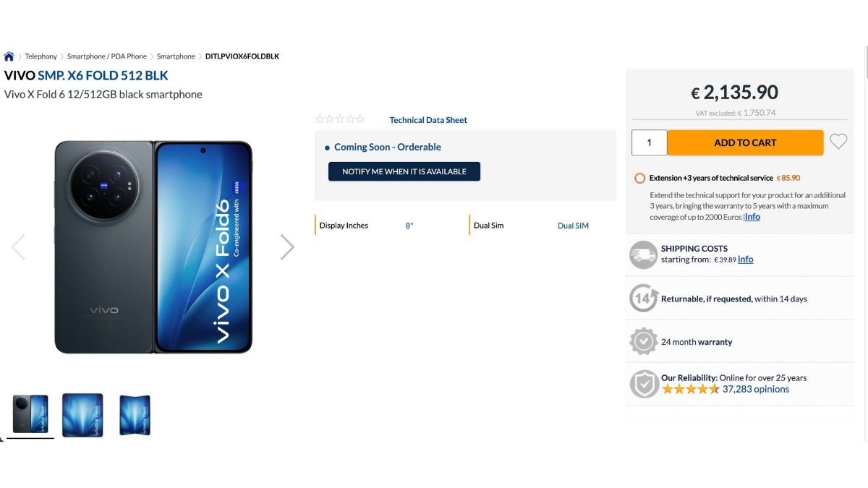Screen dimensions: 868x488
Task: Click the ADD TO CART button
Action: [x=745, y=142]
